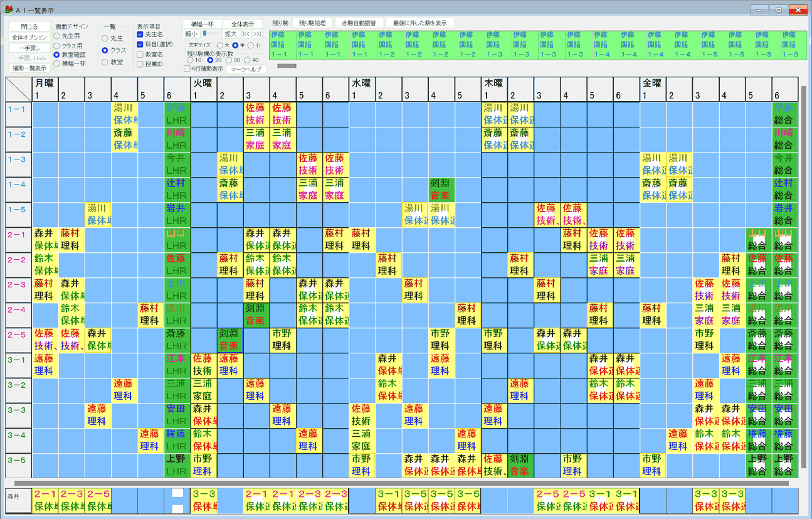Select the 月曜 day header
This screenshot has height=519, width=812.
(x=45, y=83)
